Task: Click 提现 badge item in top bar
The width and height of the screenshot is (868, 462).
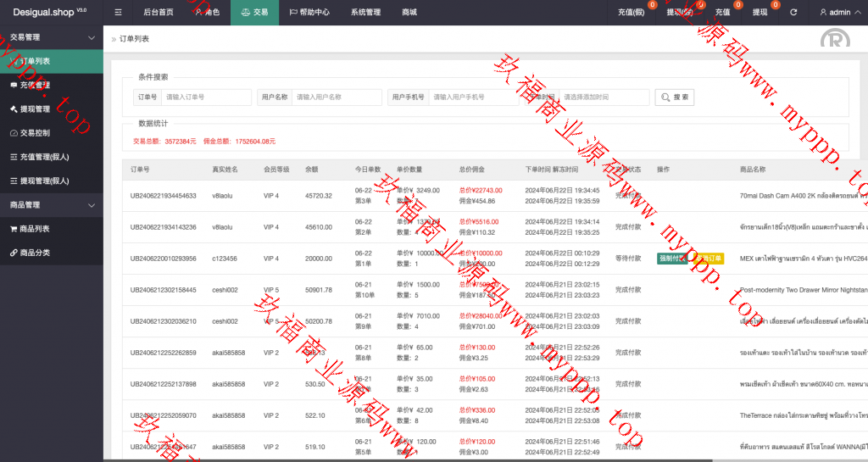Action: coord(759,13)
